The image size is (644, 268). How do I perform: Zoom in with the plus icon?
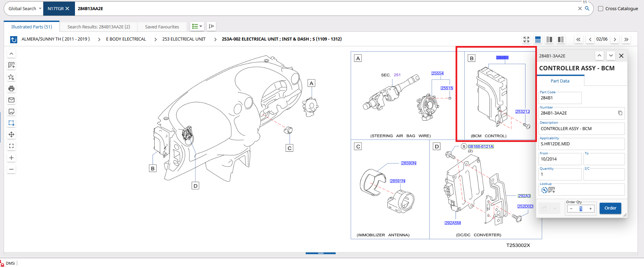11,158
